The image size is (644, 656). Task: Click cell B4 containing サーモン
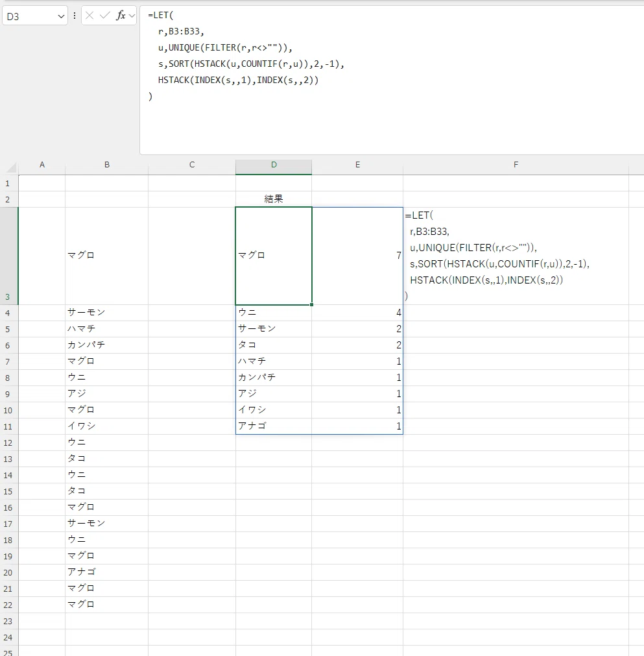[x=106, y=313]
